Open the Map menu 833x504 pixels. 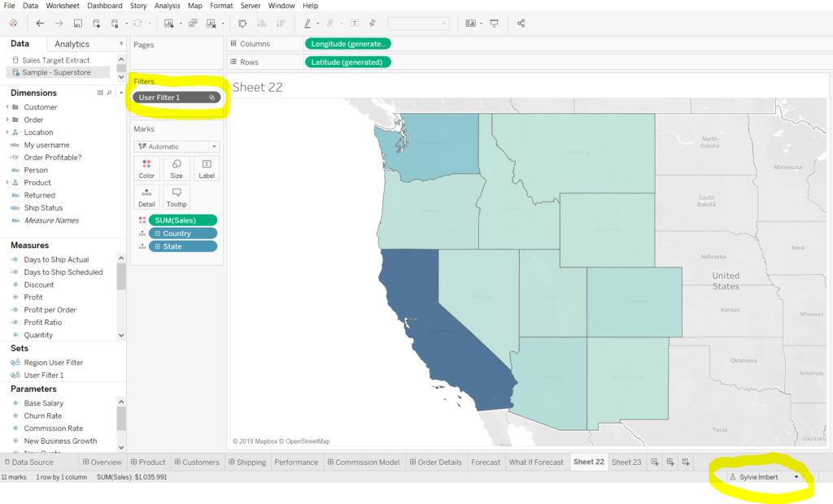(194, 6)
